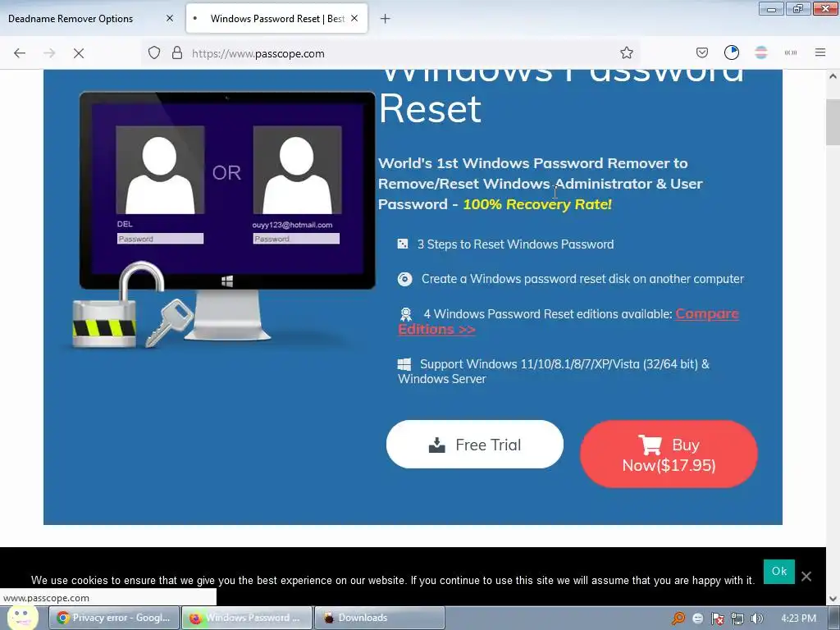
Task: Click the Windows logo beside Support Windows
Action: (x=404, y=365)
